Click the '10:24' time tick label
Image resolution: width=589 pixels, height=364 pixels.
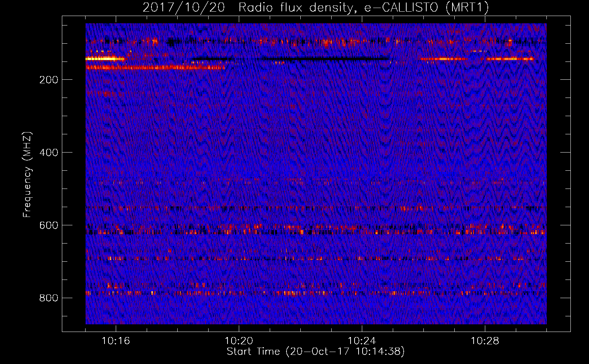point(362,341)
